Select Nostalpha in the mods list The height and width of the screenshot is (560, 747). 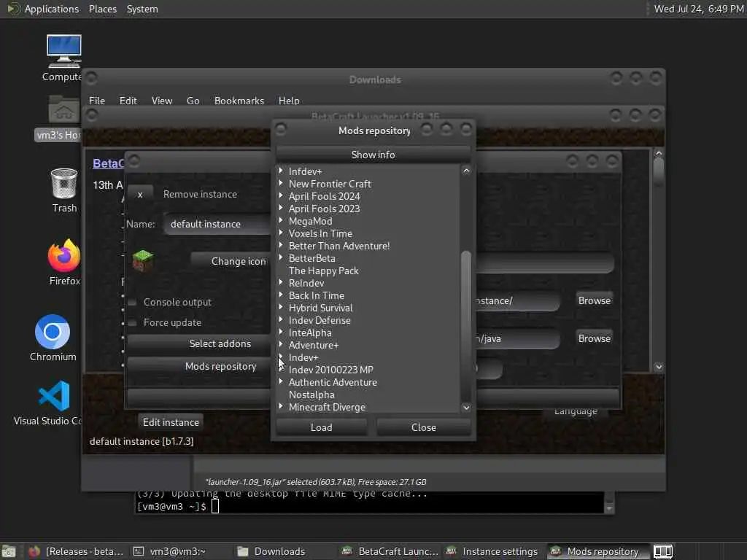click(311, 394)
